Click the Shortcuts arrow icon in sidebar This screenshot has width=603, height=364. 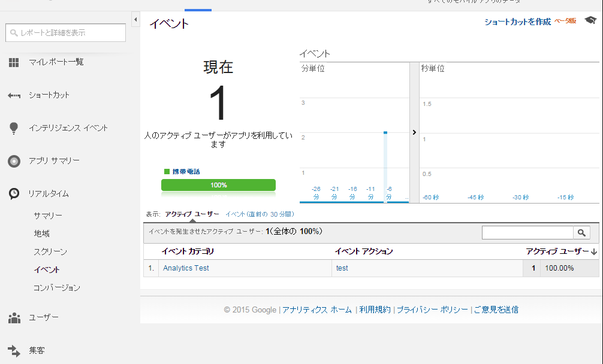14,95
